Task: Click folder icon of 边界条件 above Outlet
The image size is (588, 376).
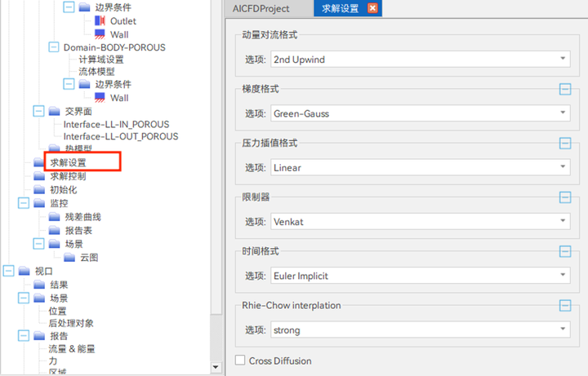Action: pyautogui.click(x=84, y=7)
